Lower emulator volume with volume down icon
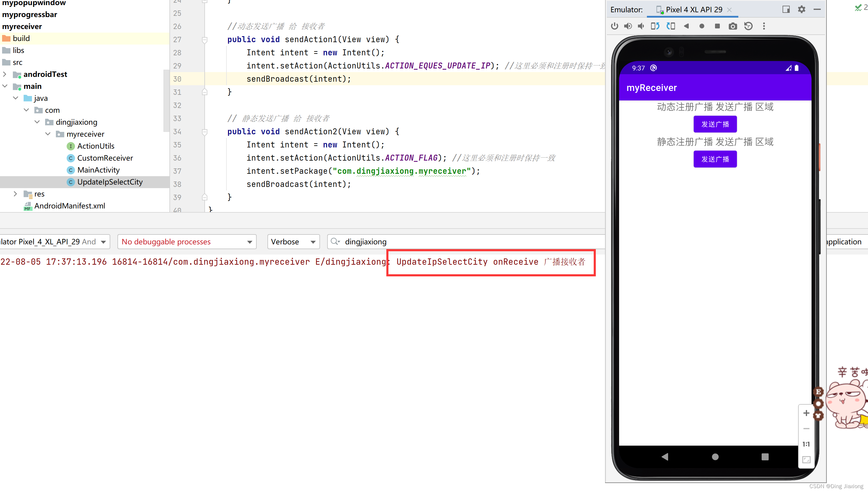The height and width of the screenshot is (492, 868). tap(641, 26)
